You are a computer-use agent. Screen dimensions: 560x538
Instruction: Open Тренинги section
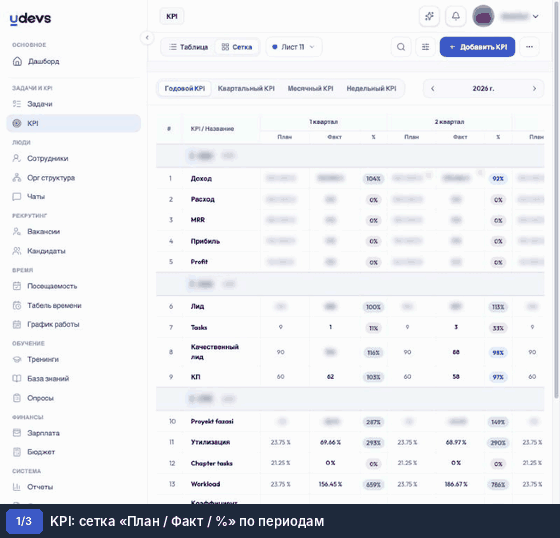coord(43,359)
